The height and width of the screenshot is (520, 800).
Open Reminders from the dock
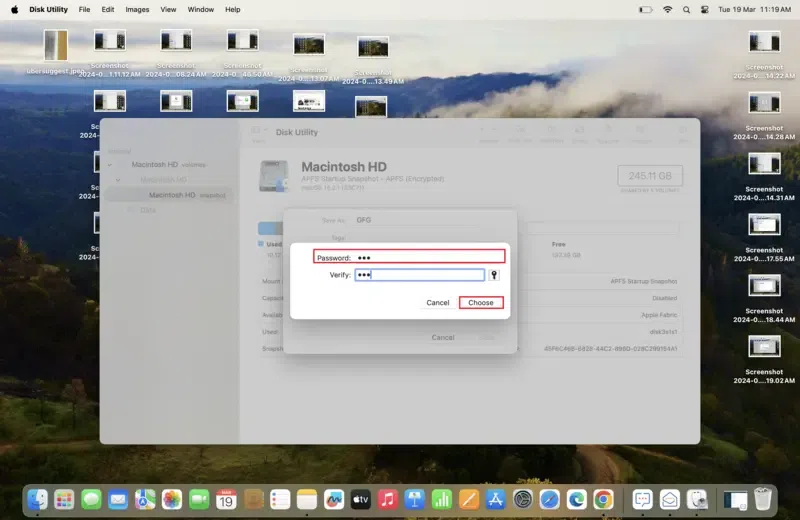coord(280,500)
